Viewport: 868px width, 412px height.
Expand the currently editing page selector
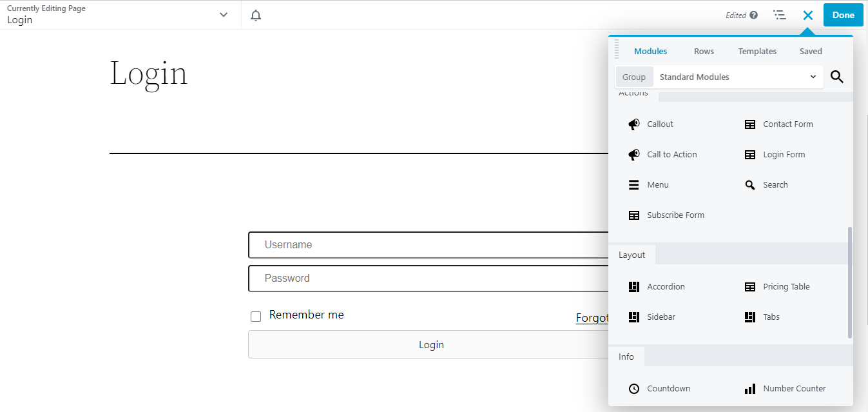coord(223,14)
